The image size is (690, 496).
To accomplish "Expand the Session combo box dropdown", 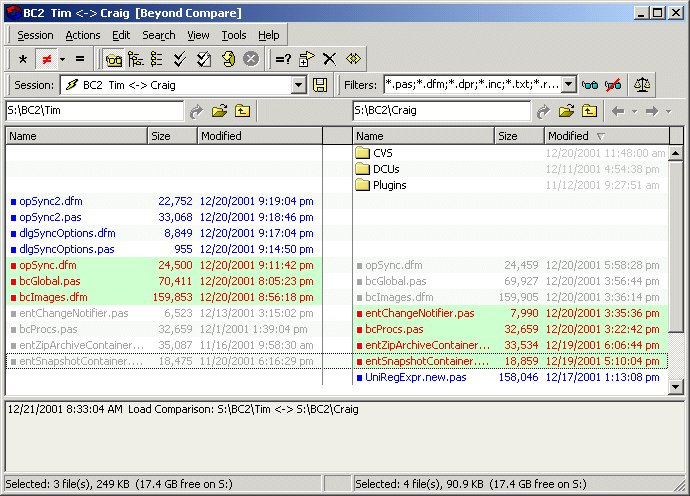I will click(x=299, y=85).
